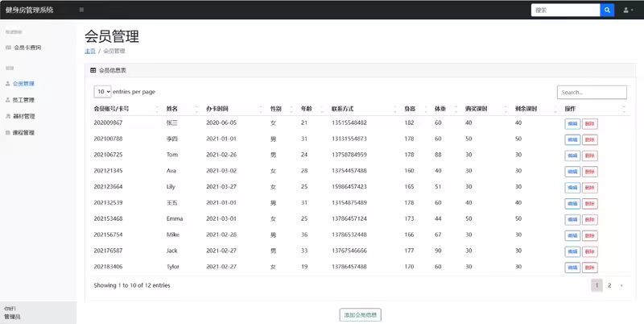Screen dimensions: 644x324
Task: Sort table by 年龄 column header
Action: [306, 109]
